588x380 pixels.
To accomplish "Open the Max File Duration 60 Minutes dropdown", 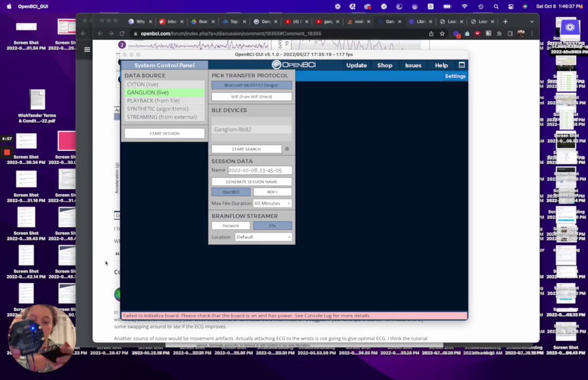I will pos(272,203).
